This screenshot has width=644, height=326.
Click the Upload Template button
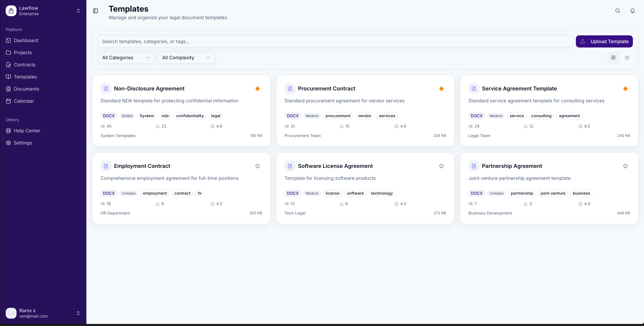click(x=604, y=41)
